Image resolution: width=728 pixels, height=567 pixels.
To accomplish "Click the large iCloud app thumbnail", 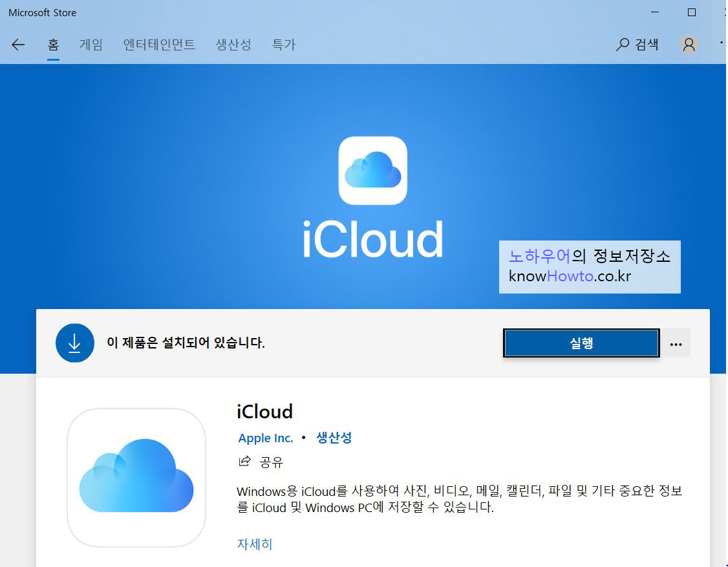I will [x=136, y=477].
